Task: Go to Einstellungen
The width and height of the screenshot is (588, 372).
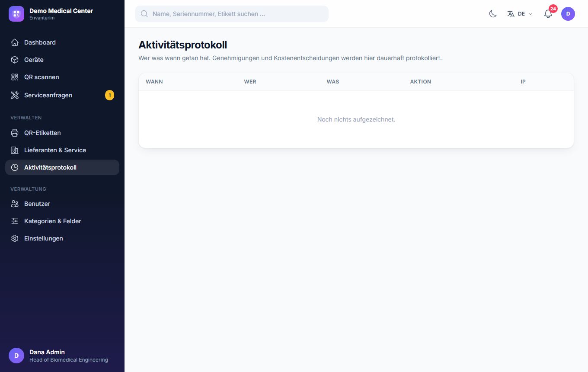Action: (62, 238)
